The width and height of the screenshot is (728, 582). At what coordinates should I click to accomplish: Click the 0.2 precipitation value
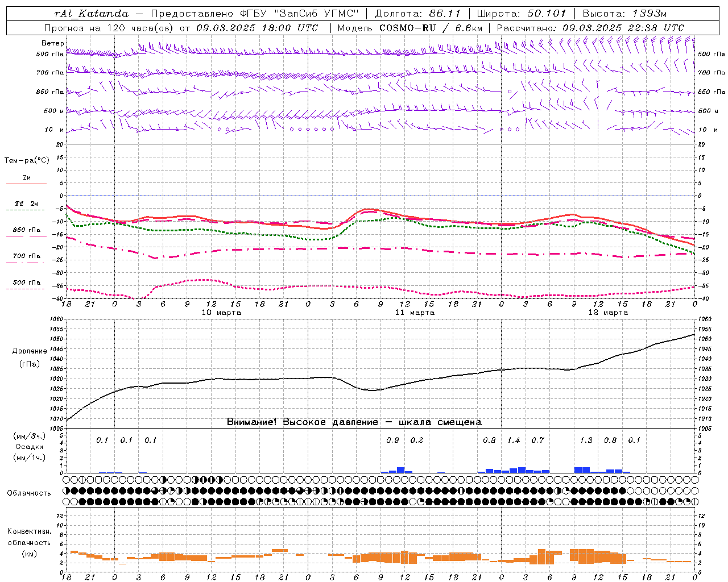tap(417, 440)
